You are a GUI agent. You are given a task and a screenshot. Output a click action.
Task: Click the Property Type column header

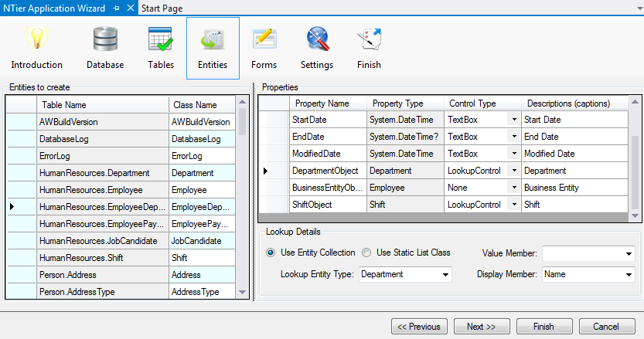(x=405, y=103)
